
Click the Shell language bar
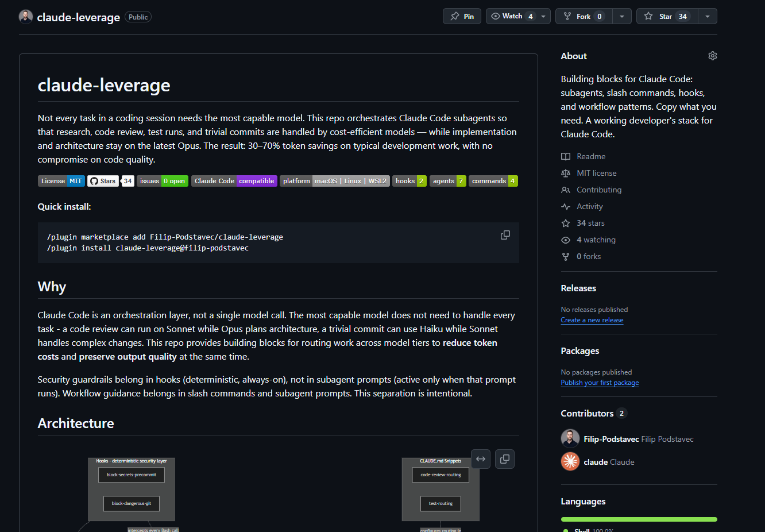[x=639, y=519]
